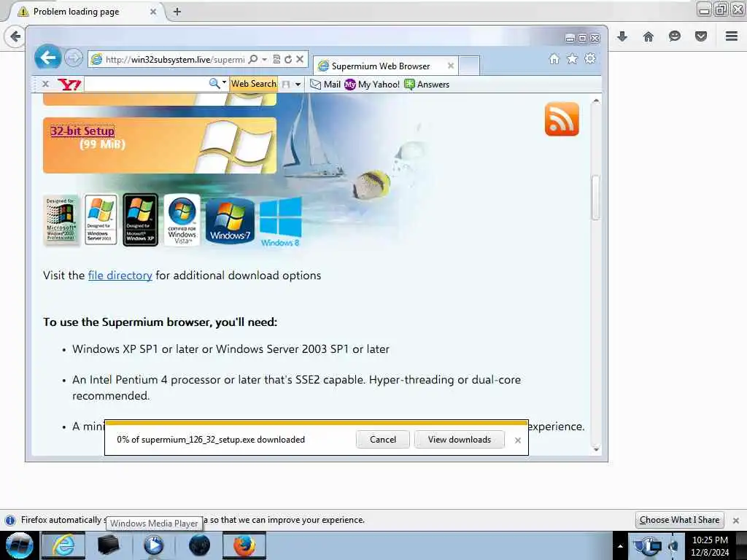Viewport: 747px width, 560px height.
Task: Dismiss the download notification bar with X
Action: (x=518, y=440)
